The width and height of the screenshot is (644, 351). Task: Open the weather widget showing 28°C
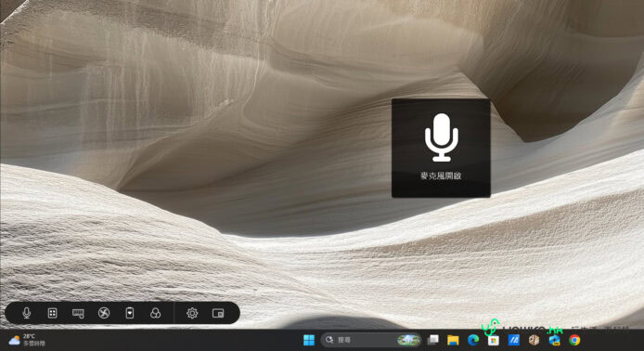[x=27, y=340]
